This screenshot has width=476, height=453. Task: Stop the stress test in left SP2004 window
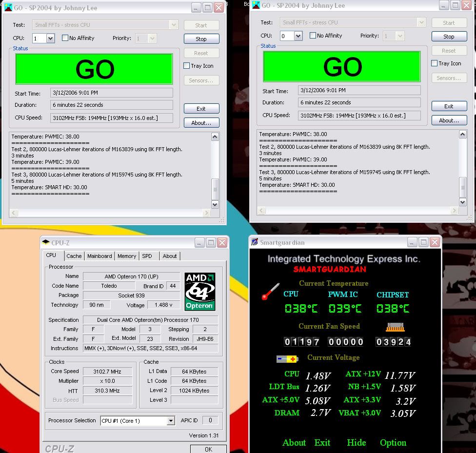click(x=201, y=39)
